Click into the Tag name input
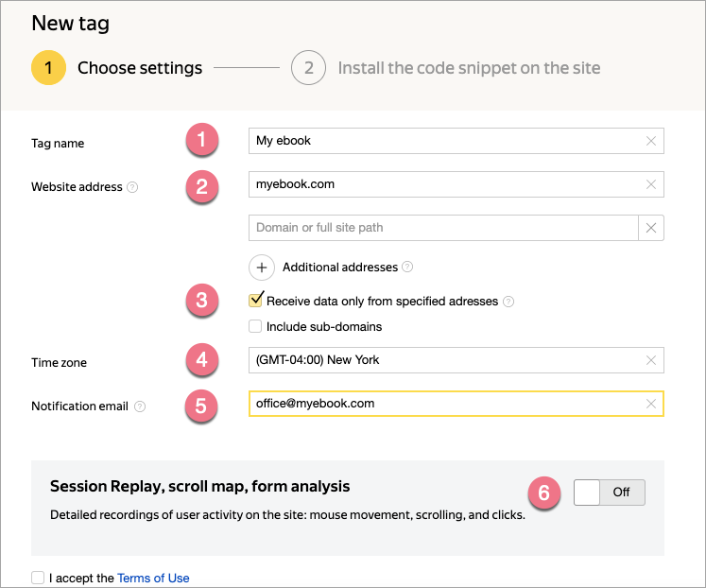Viewport: 706px width, 588px height. (444, 141)
